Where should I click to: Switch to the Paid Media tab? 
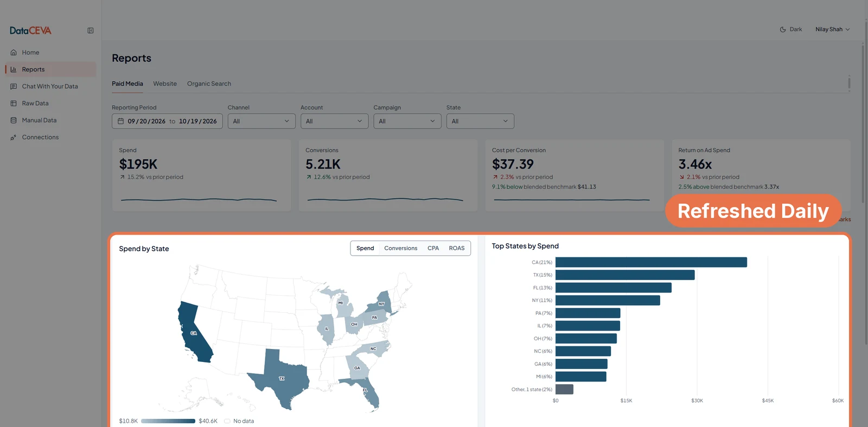tap(127, 84)
